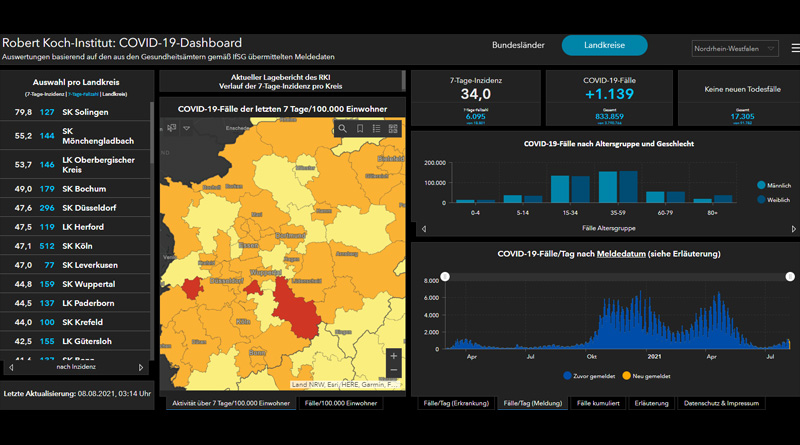Click the map selection tool icon
This screenshot has width=800, height=445.
click(x=171, y=128)
